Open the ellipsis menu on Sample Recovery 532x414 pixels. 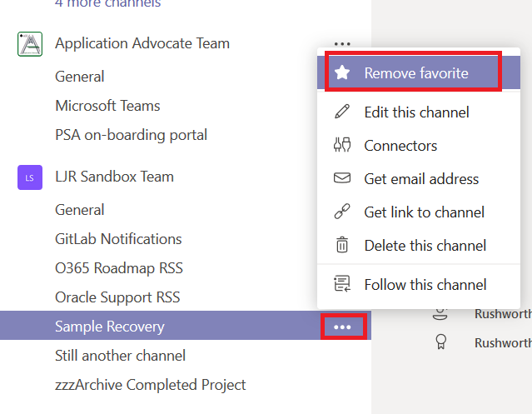(x=342, y=327)
